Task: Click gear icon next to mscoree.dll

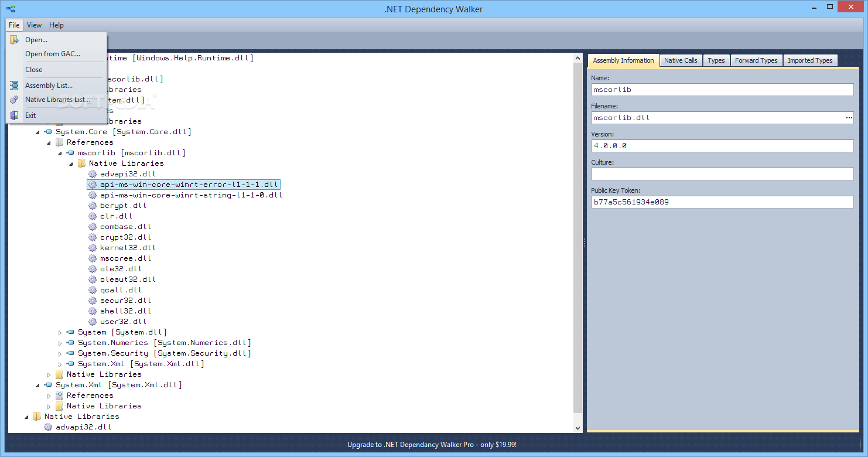Action: (92, 258)
